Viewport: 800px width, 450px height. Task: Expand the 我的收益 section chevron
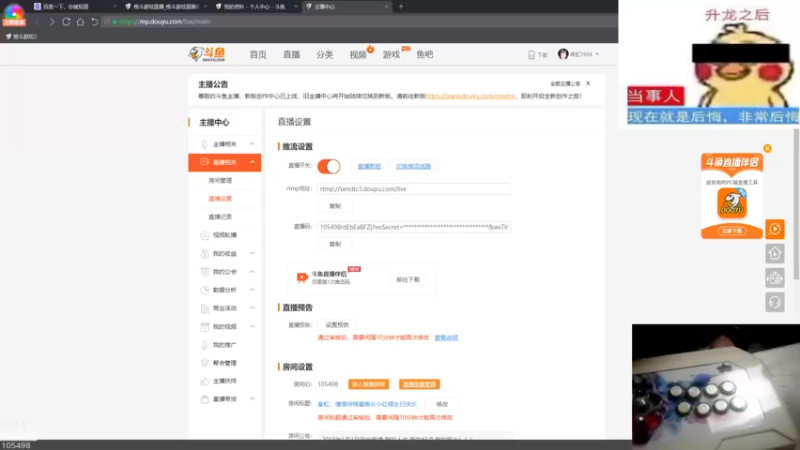(252, 254)
